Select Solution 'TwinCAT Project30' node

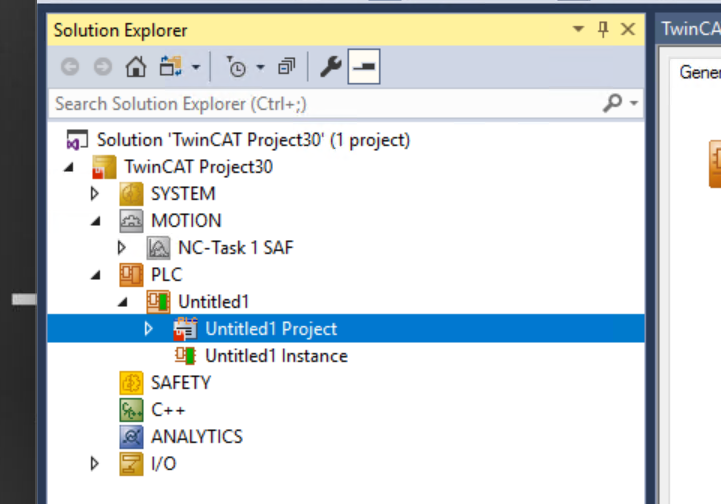pyautogui.click(x=253, y=140)
